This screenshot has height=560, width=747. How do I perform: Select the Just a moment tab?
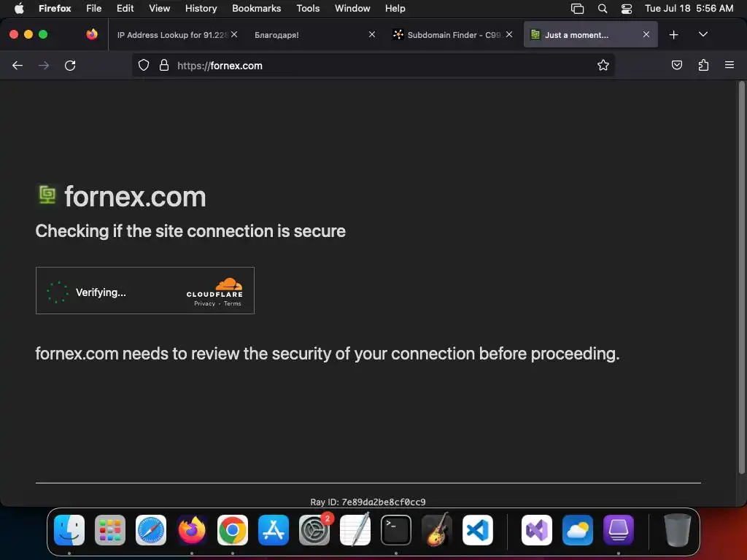coord(591,34)
